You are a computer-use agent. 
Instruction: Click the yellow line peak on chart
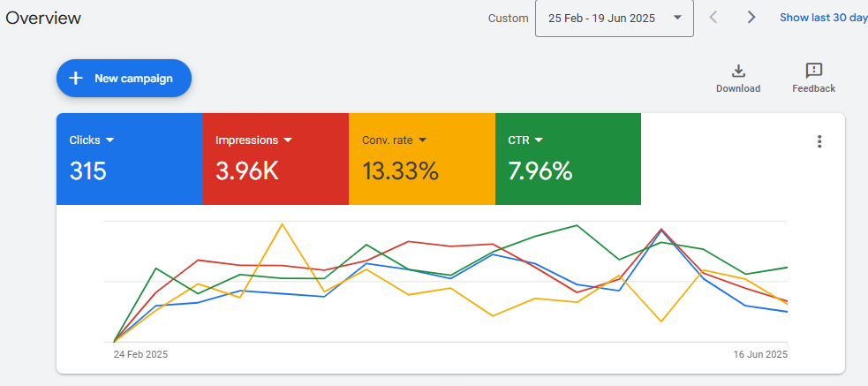tap(282, 224)
